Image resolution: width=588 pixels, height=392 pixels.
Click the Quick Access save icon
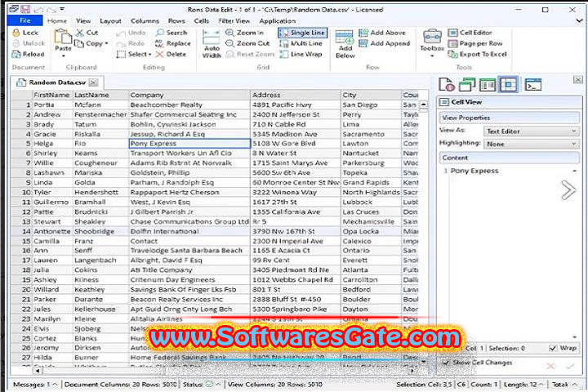[25, 9]
